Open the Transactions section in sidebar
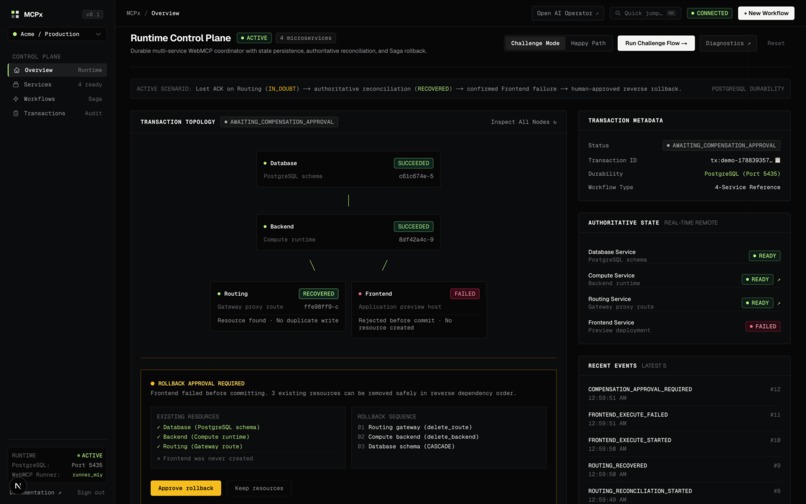This screenshot has width=806, height=504. 57,113
